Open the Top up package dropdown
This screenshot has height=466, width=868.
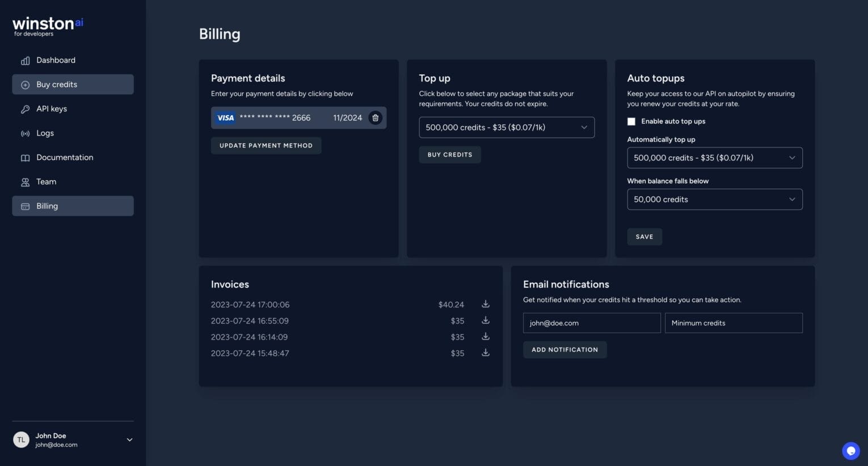click(506, 127)
